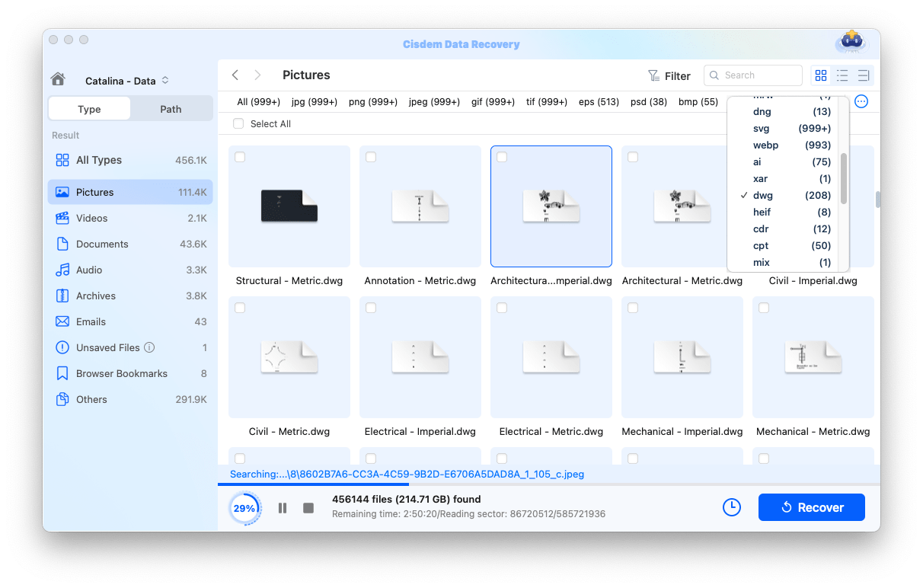This screenshot has height=588, width=923.
Task: Switch to list view layout
Action: point(842,75)
